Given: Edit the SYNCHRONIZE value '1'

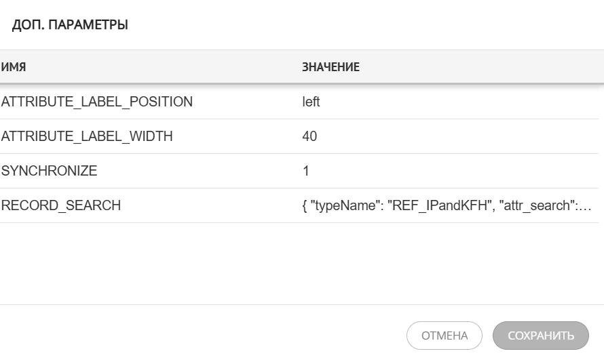Looking at the screenshot, I should point(306,171).
